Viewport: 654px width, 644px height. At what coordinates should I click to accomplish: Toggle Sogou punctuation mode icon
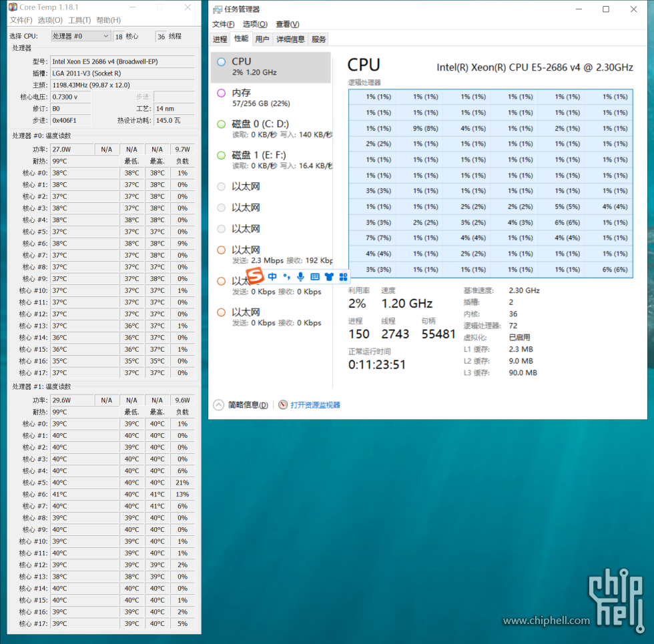tap(286, 276)
